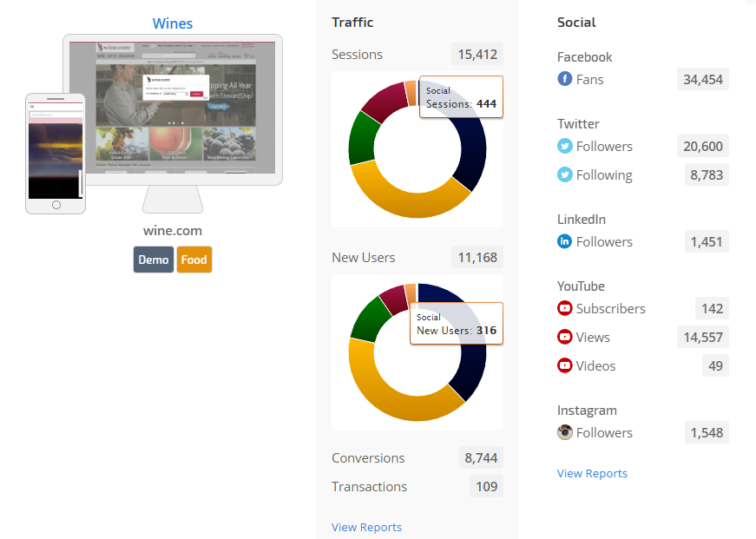The image size is (756, 539).
Task: Click the orange Food tag button
Action: [194, 260]
